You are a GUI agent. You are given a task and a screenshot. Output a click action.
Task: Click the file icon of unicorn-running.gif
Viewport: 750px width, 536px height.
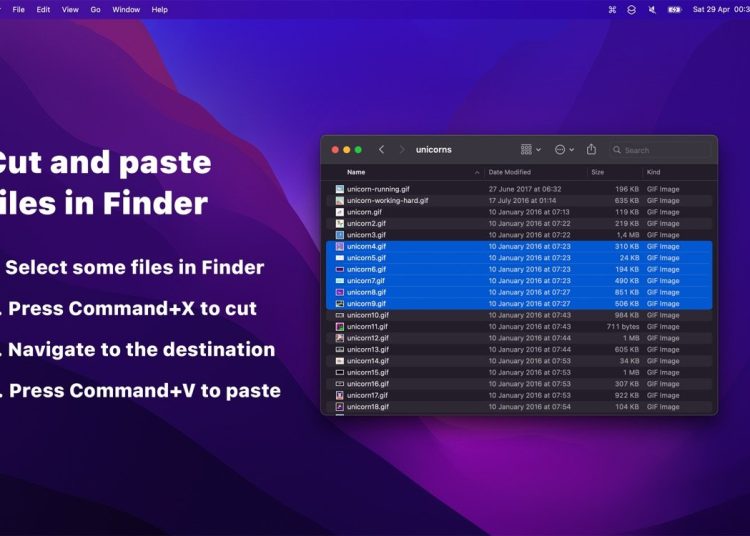coord(340,189)
